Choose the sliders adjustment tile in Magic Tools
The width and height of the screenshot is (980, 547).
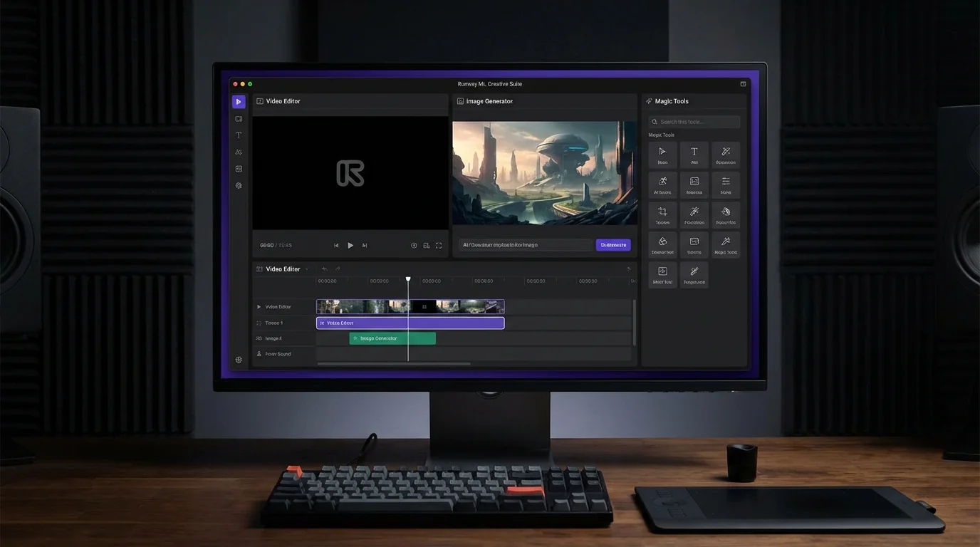[x=726, y=182]
